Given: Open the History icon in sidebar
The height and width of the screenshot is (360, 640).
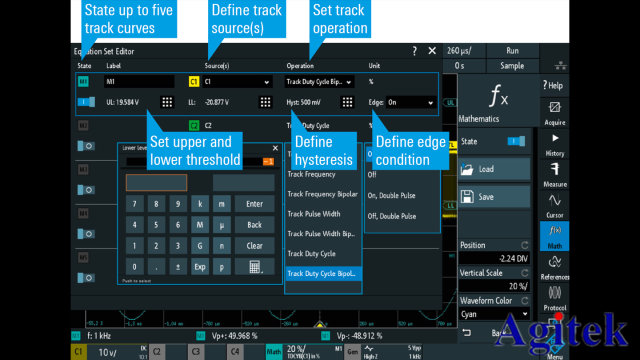Looking at the screenshot, I should tap(554, 144).
